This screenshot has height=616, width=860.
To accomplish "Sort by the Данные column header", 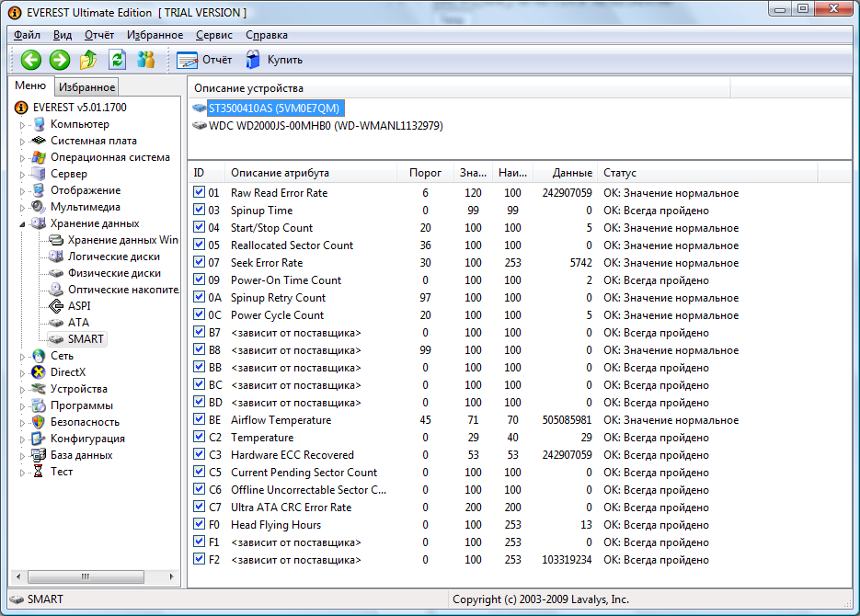I will pos(572,173).
